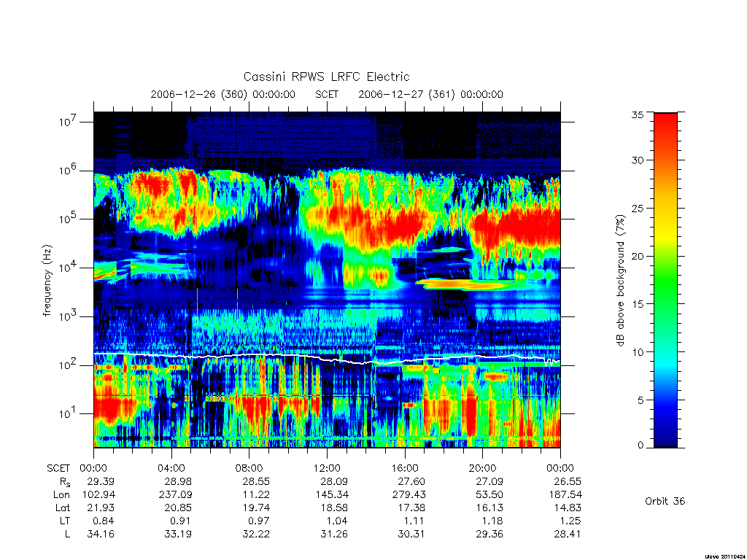747x560 pixels.
Task: Click the "LT" row header
Action: pyautogui.click(x=65, y=521)
